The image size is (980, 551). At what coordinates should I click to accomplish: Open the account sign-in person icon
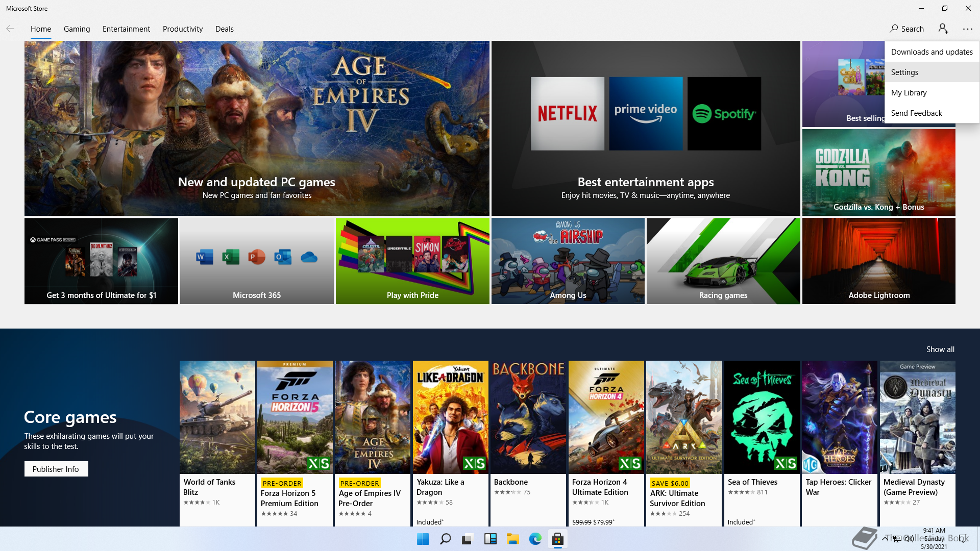[x=943, y=29]
